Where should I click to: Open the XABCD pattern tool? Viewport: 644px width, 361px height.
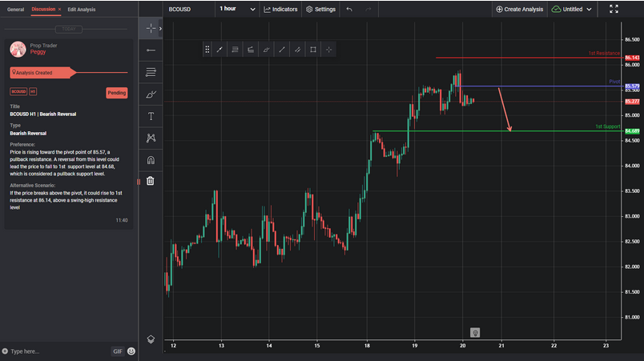(x=151, y=138)
